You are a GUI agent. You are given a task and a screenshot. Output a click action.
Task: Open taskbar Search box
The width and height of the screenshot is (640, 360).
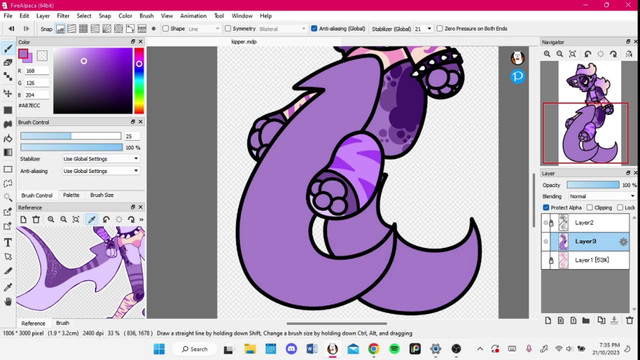pos(195,349)
